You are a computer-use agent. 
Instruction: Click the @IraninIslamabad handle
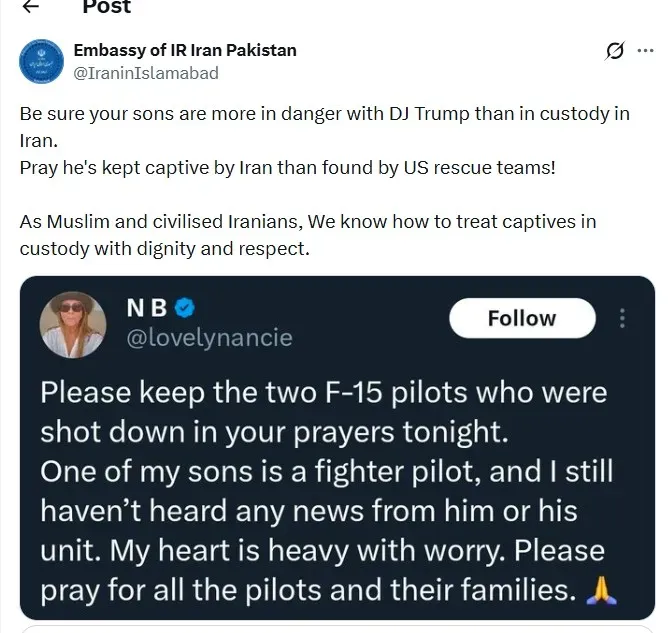146,72
